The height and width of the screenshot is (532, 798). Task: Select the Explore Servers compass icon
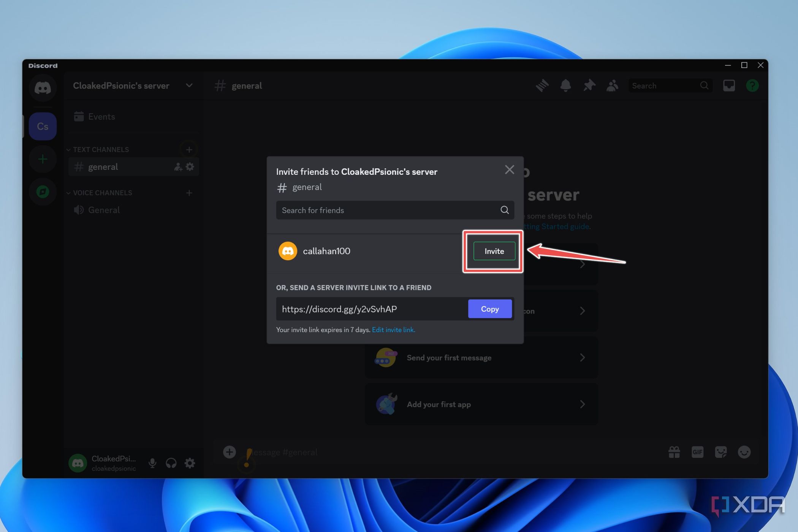(x=43, y=192)
